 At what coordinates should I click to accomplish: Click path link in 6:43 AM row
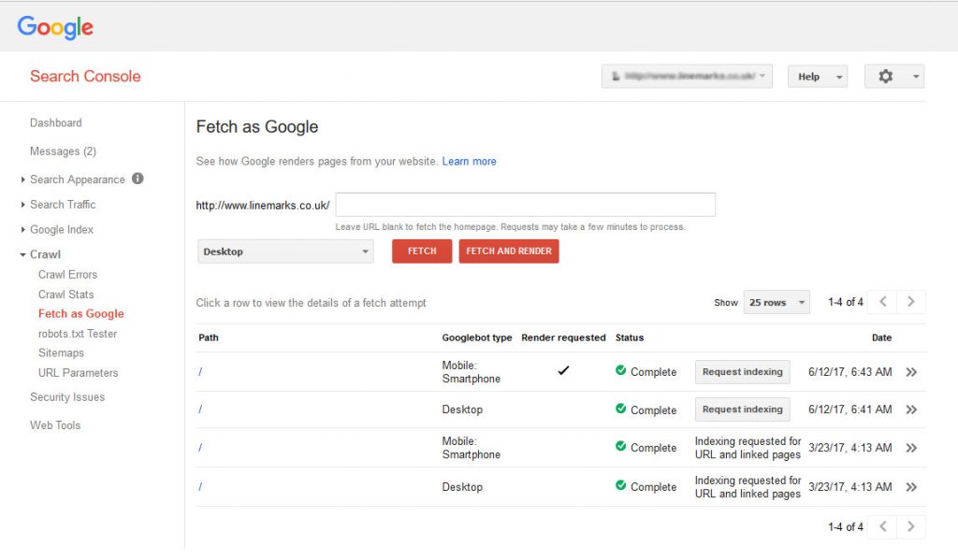[x=200, y=372]
